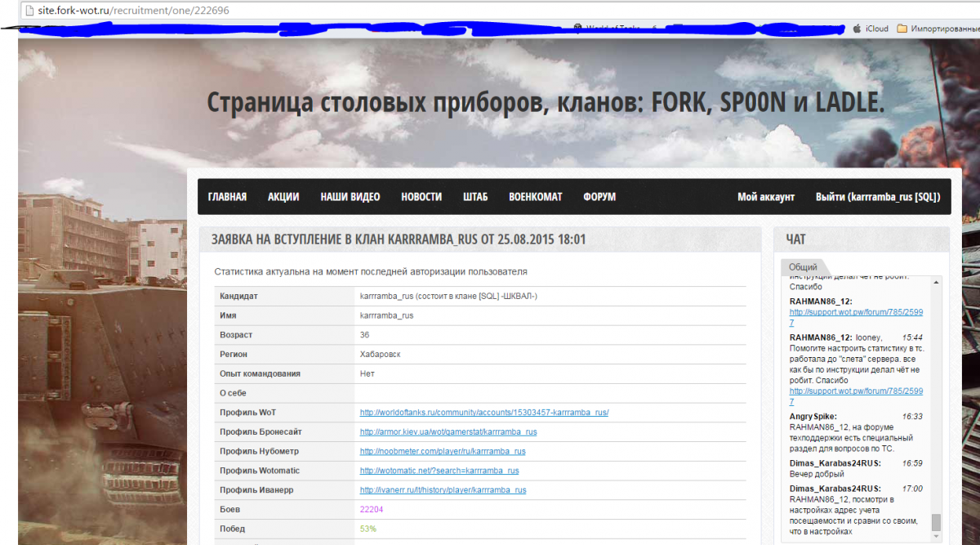
Task: Click the Кандидат value karrramba_rus clan text
Action: [x=448, y=296]
